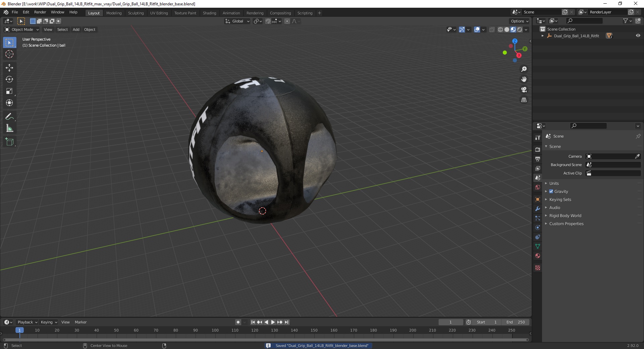644x349 pixels.
Task: Click the pan view hand icon
Action: (x=524, y=80)
